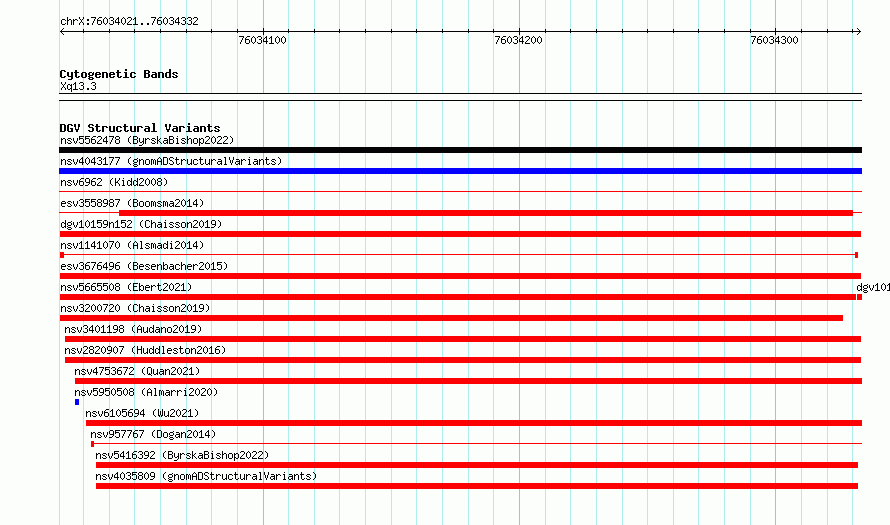Screen dimensions: 890x525
Task: Click the Xq13.3 band label
Action: tap(78, 86)
